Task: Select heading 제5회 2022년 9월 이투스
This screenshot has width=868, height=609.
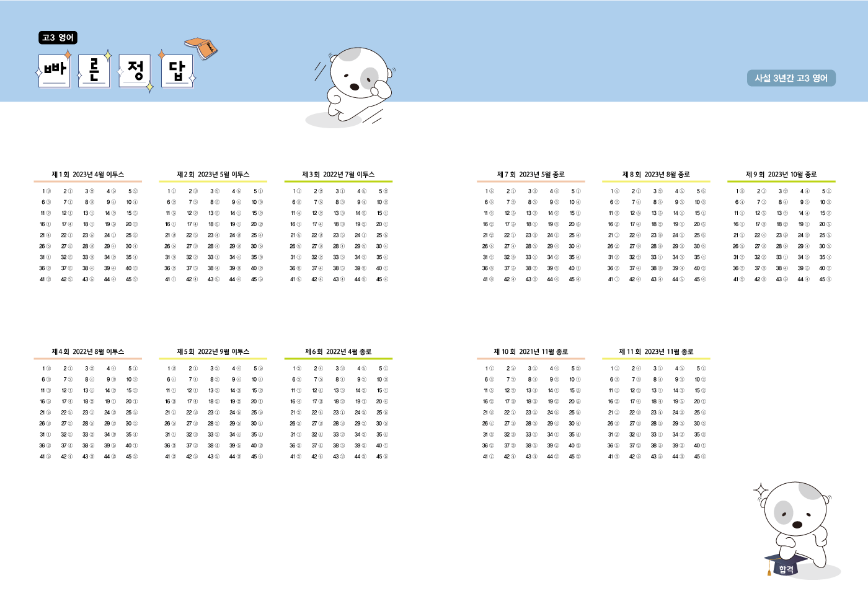Action: click(x=213, y=352)
